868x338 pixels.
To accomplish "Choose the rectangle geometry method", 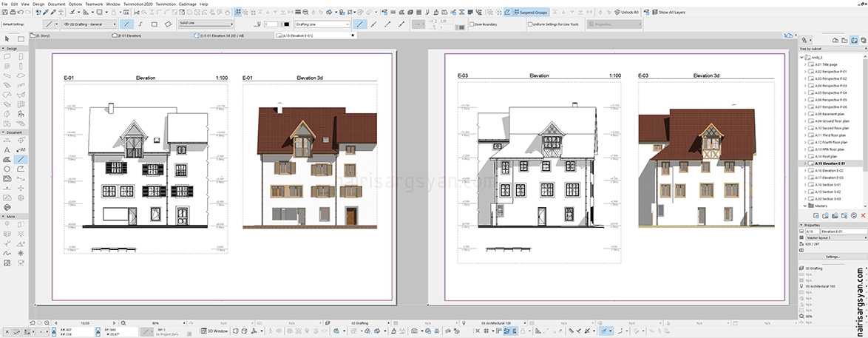I will pyautogui.click(x=155, y=24).
